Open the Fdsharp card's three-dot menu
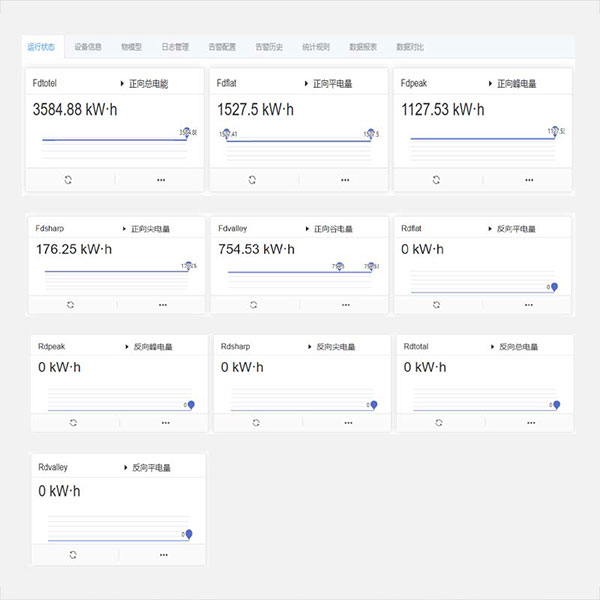600x600 pixels. click(163, 304)
